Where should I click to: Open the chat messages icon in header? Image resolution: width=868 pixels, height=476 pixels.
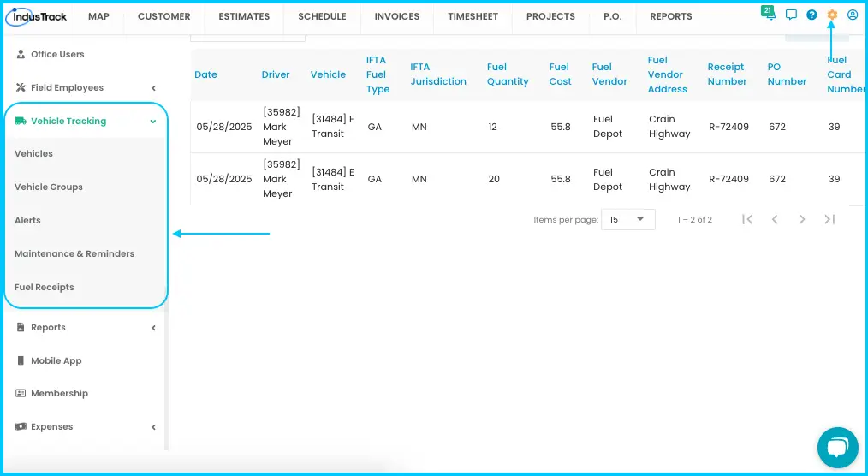791,15
